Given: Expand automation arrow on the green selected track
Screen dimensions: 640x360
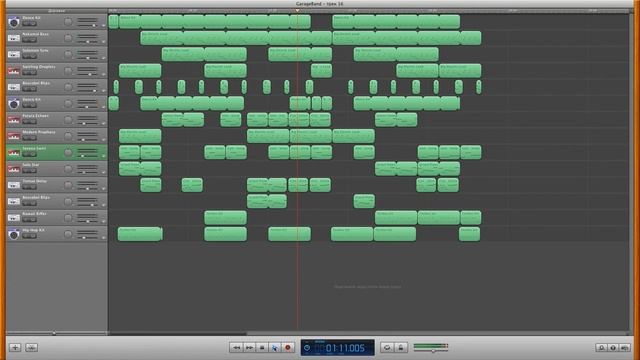Looking at the screenshot, I should (x=103, y=156).
